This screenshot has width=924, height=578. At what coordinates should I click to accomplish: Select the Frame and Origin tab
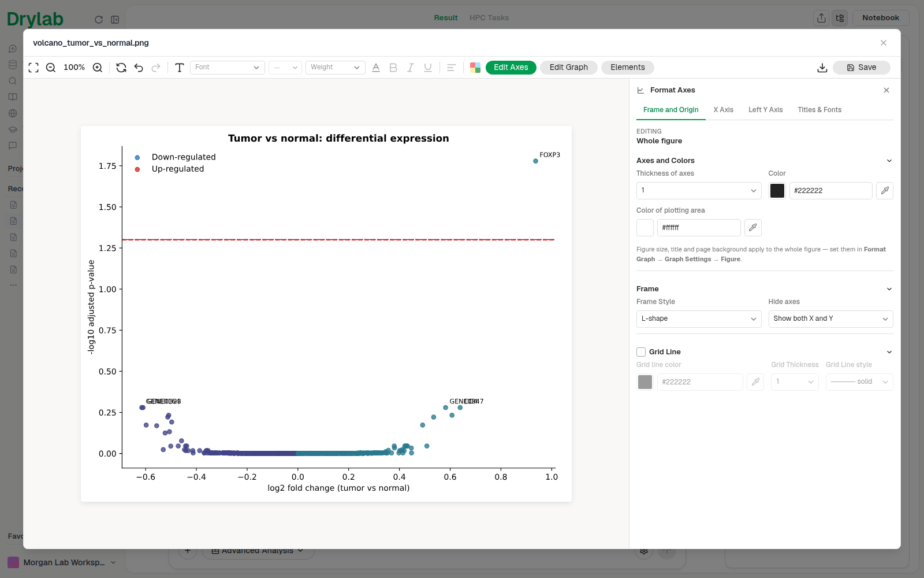click(x=671, y=110)
